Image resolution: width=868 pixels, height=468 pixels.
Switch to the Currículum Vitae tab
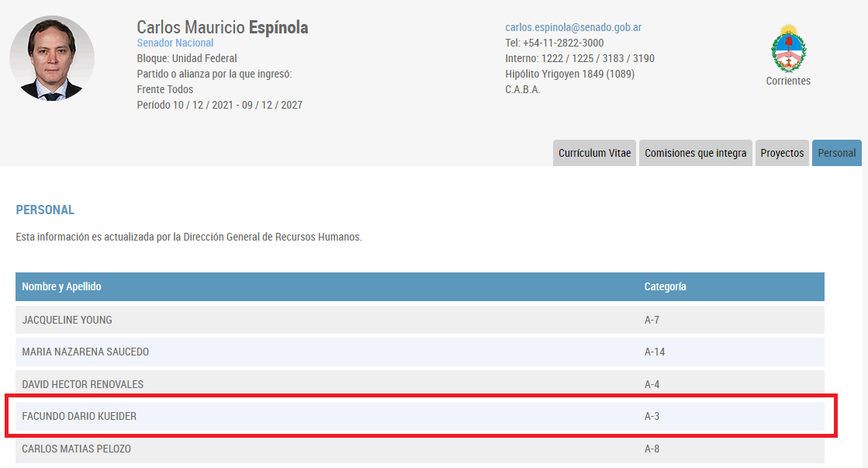594,153
